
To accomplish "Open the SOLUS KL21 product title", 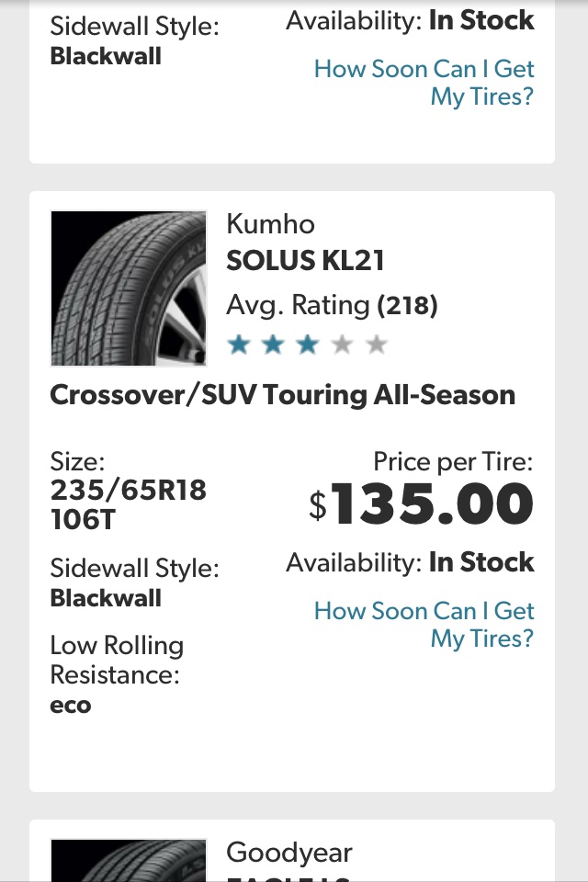I will point(306,261).
